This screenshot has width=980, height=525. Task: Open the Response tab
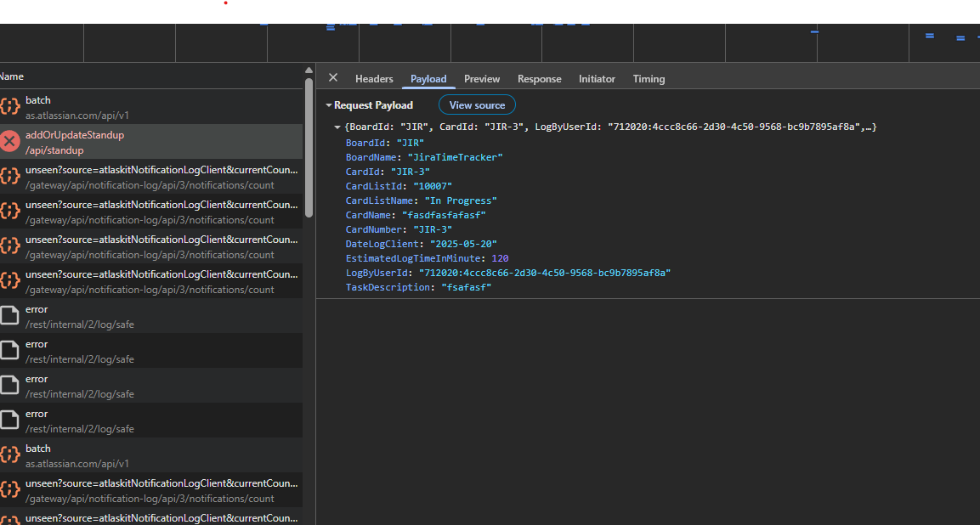pyautogui.click(x=540, y=79)
